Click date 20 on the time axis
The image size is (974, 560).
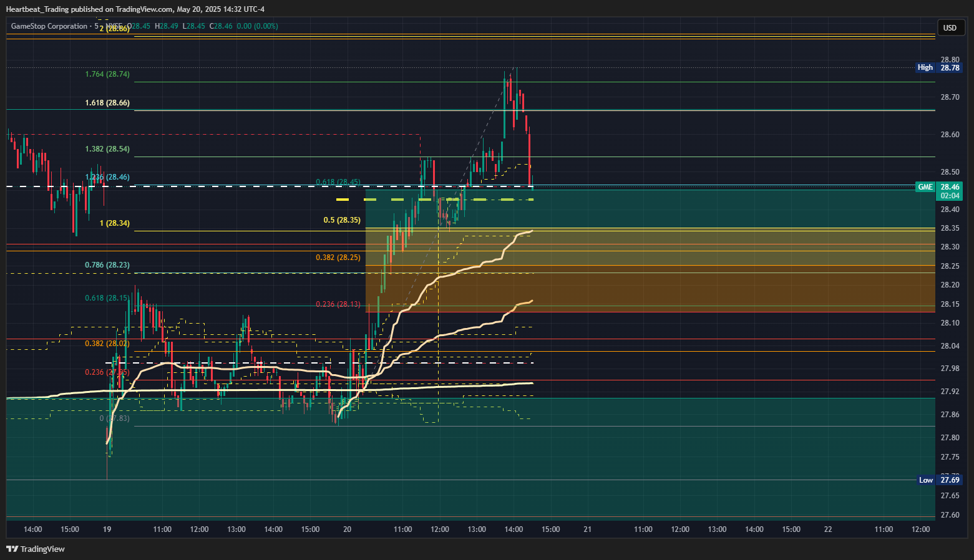point(347,529)
